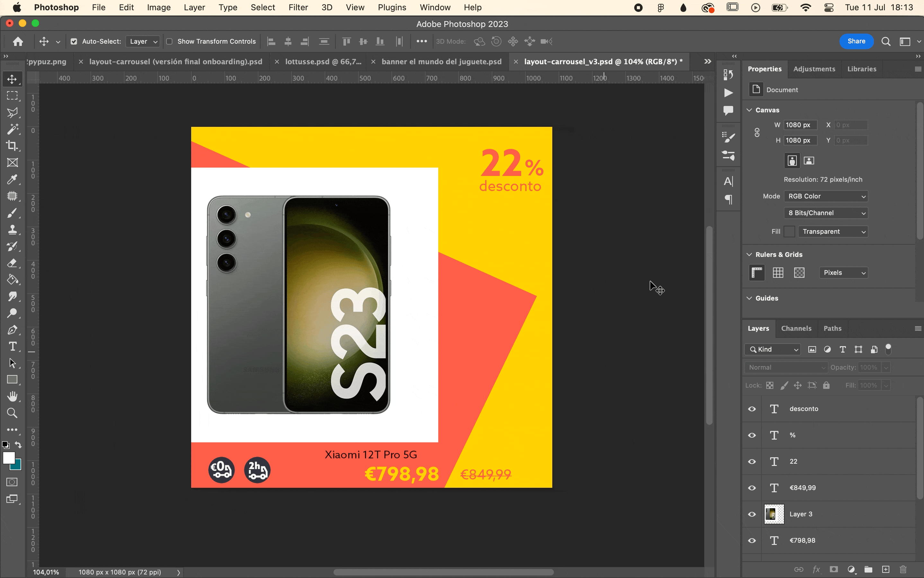Click the canvas Width input field
This screenshot has height=578, width=924.
point(800,125)
